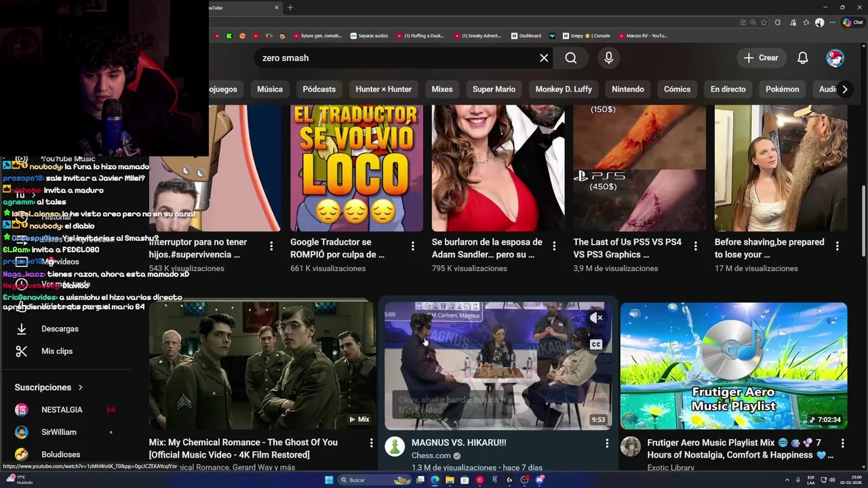The height and width of the screenshot is (488, 868).
Task: Open options for The Last of Us short
Action: [696, 246]
